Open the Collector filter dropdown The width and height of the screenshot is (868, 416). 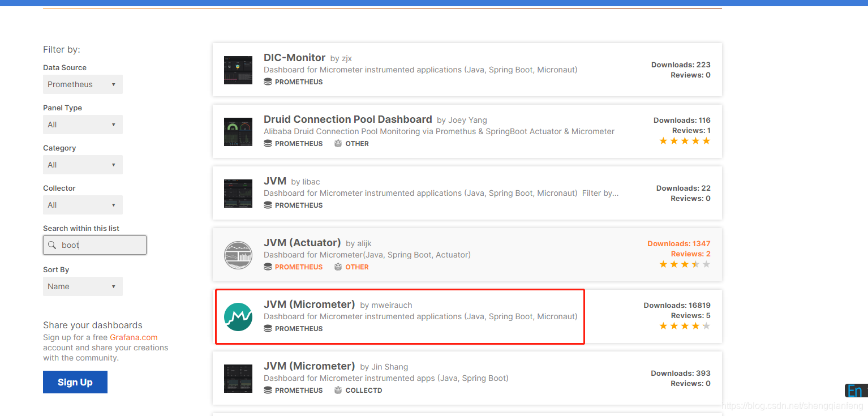coord(83,205)
